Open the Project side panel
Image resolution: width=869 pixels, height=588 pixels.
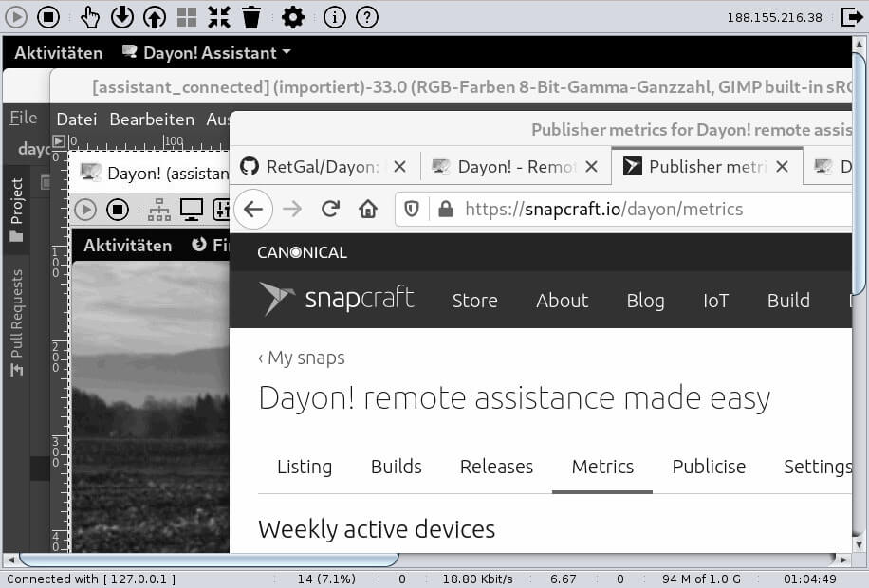coord(17,210)
